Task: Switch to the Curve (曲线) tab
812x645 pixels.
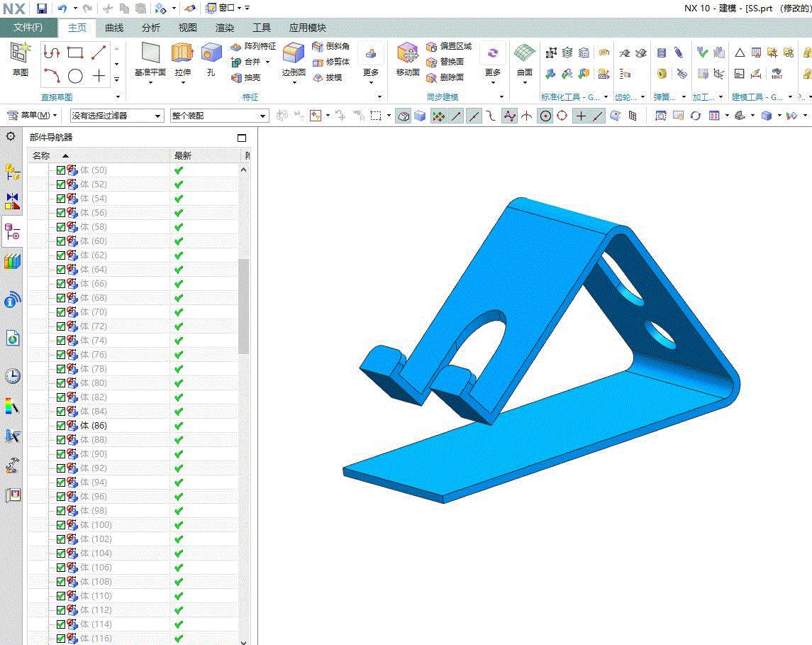Action: tap(114, 28)
